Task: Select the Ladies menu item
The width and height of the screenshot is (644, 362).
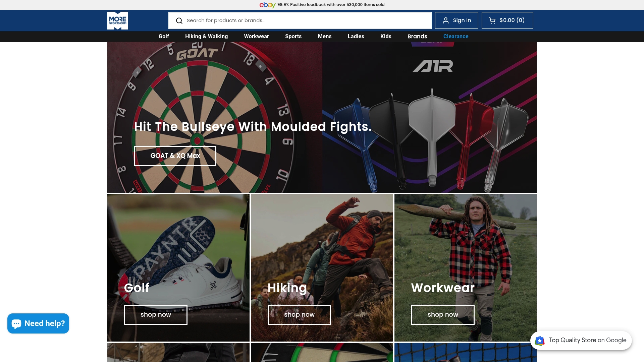Action: click(x=356, y=36)
